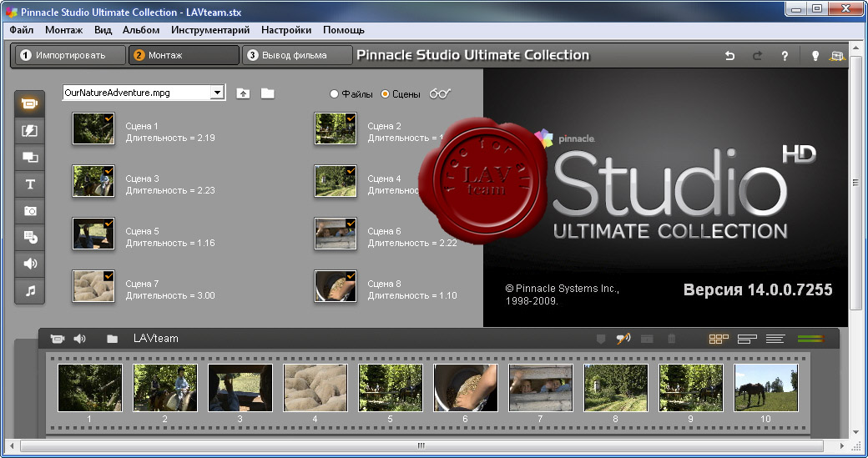Screen dimensions: 868x458
Task: Open the video toolbox in the movie window
Action: 57,339
